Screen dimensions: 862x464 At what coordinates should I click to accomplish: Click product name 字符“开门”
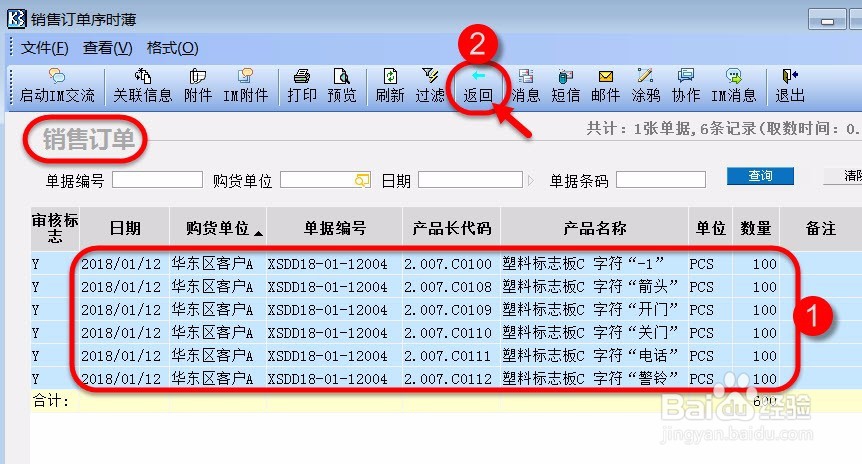tap(636, 310)
